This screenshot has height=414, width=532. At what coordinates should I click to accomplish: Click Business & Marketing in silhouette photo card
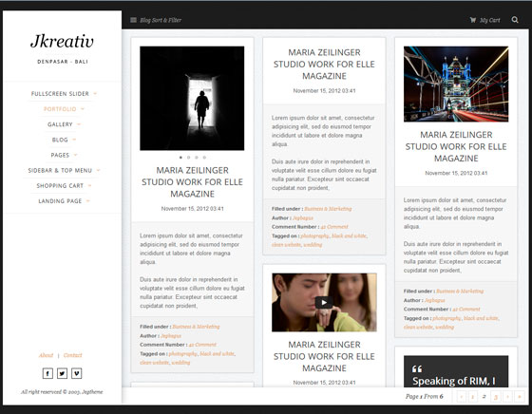tap(196, 327)
